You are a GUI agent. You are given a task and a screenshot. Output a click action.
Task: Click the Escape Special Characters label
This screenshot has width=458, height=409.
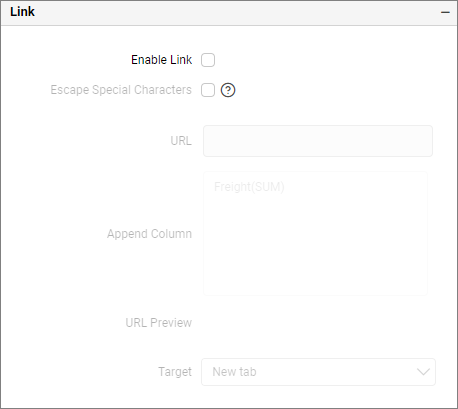click(121, 90)
